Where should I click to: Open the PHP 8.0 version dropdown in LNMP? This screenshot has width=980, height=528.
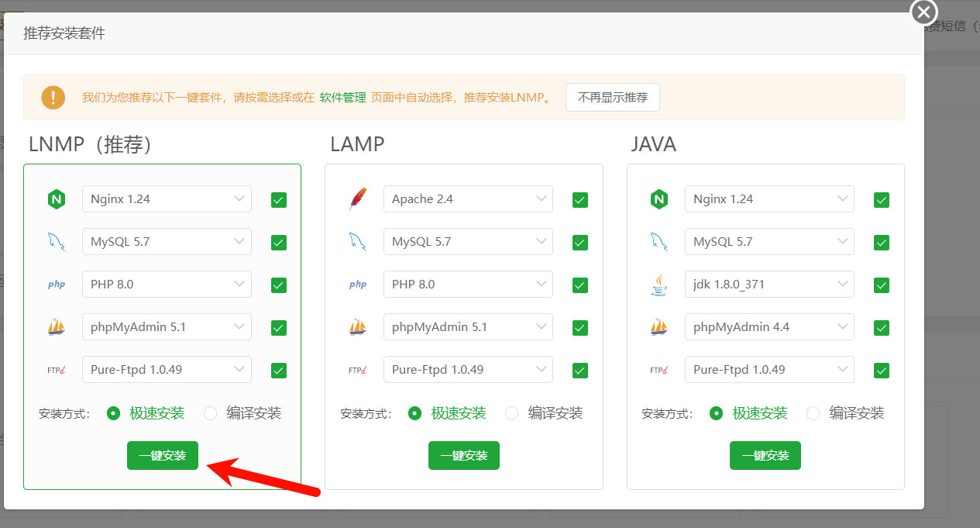(x=167, y=285)
